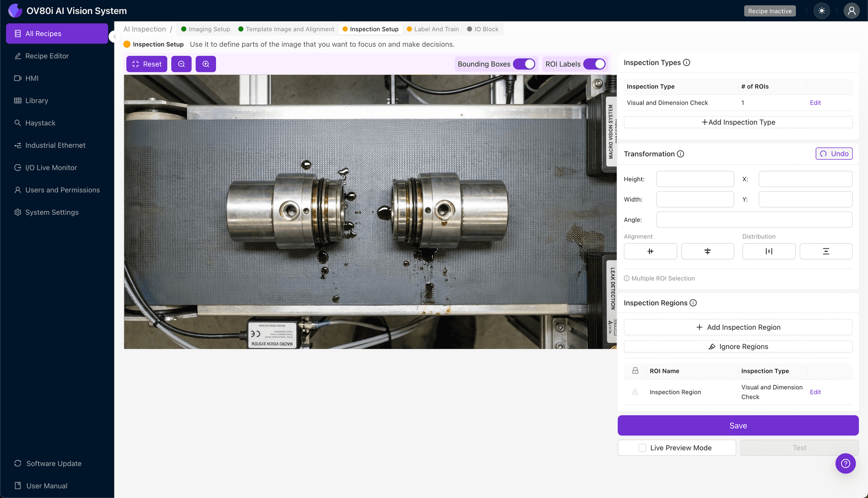Edit the Visual and Dimension Check inspection type
Image resolution: width=868 pixels, height=498 pixels.
click(x=815, y=103)
